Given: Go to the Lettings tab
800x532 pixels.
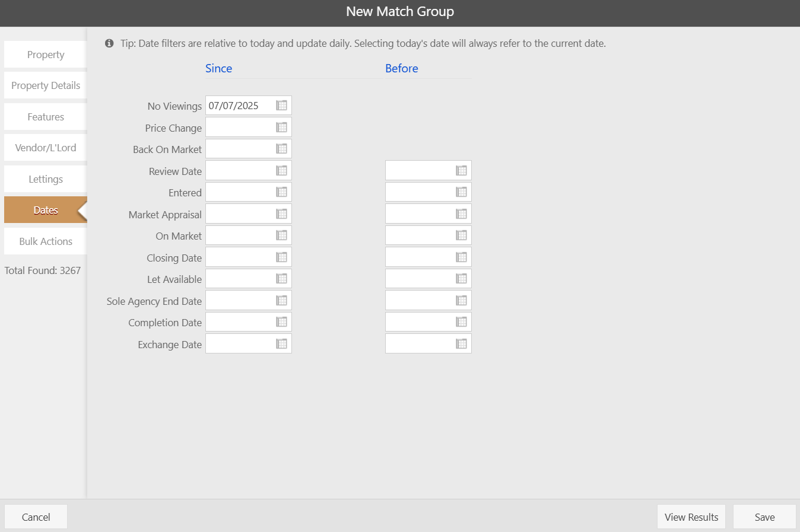Looking at the screenshot, I should click(x=45, y=179).
